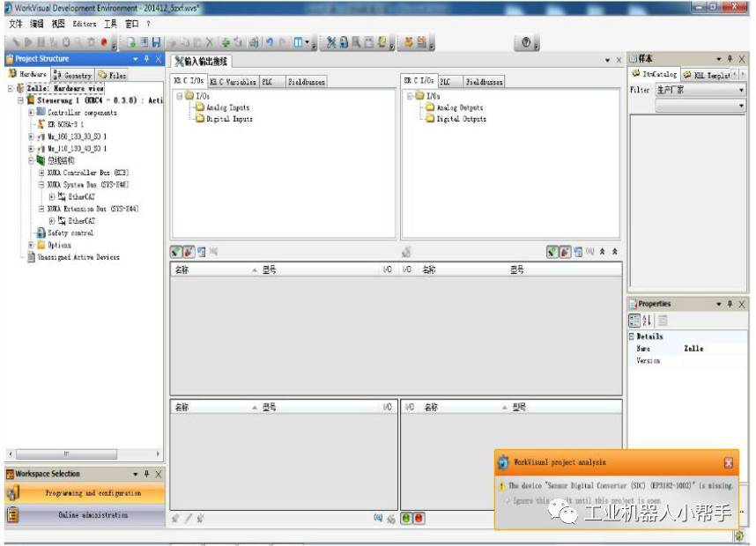This screenshot has height=546, width=756.
Task: Expand the KUKA Controller Bus (KCB) node
Action: [x=41, y=173]
